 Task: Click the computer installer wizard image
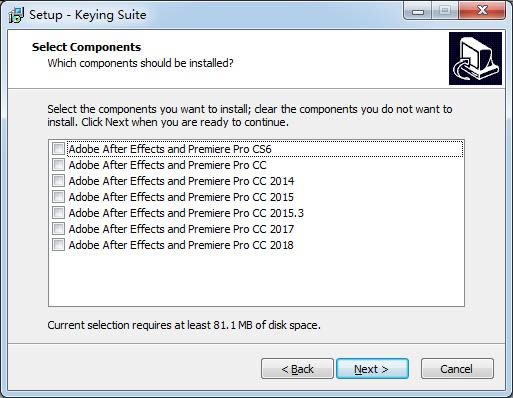(x=475, y=58)
